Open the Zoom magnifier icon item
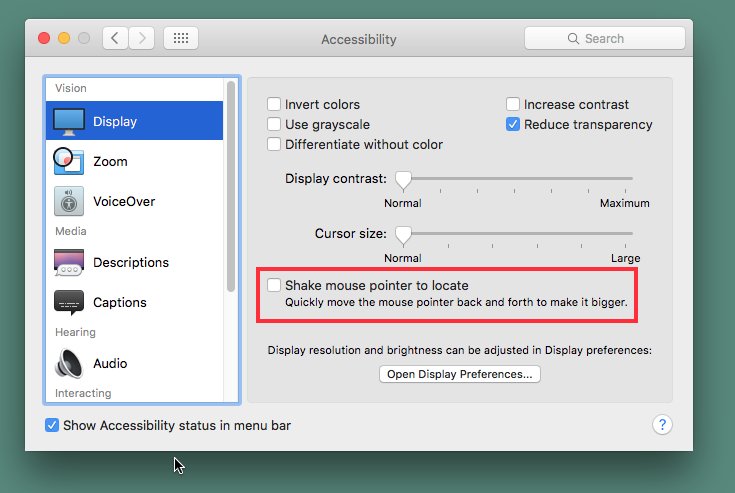This screenshot has width=735, height=493. [x=68, y=161]
